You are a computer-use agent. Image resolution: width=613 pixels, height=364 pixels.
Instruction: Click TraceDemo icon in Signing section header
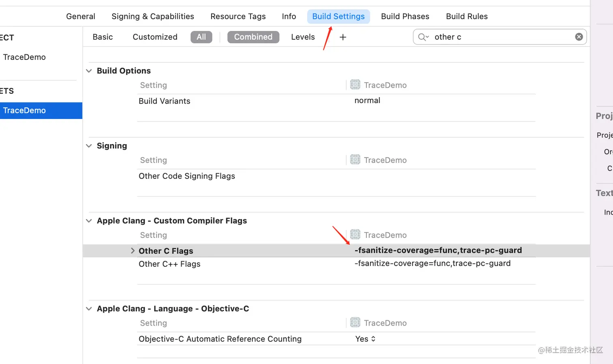click(355, 160)
